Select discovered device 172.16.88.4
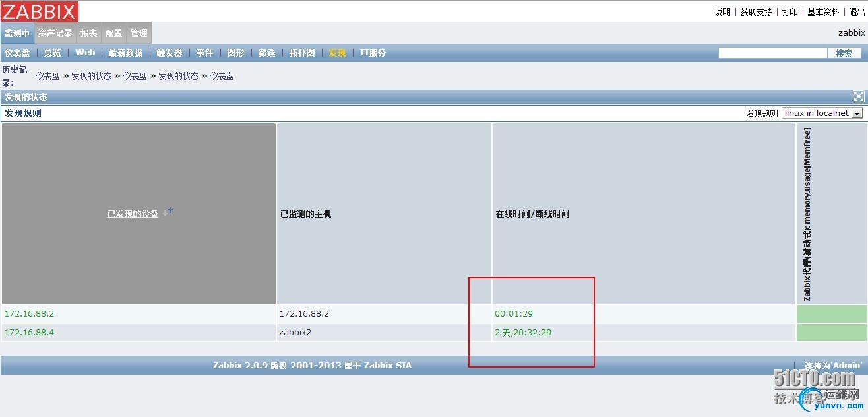 (x=29, y=332)
